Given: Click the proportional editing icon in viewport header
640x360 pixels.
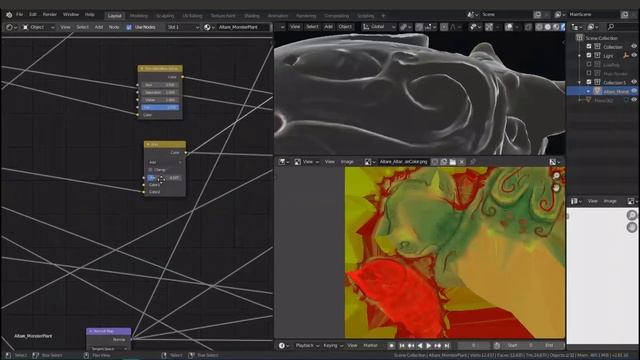Looking at the screenshot, I should point(444,27).
